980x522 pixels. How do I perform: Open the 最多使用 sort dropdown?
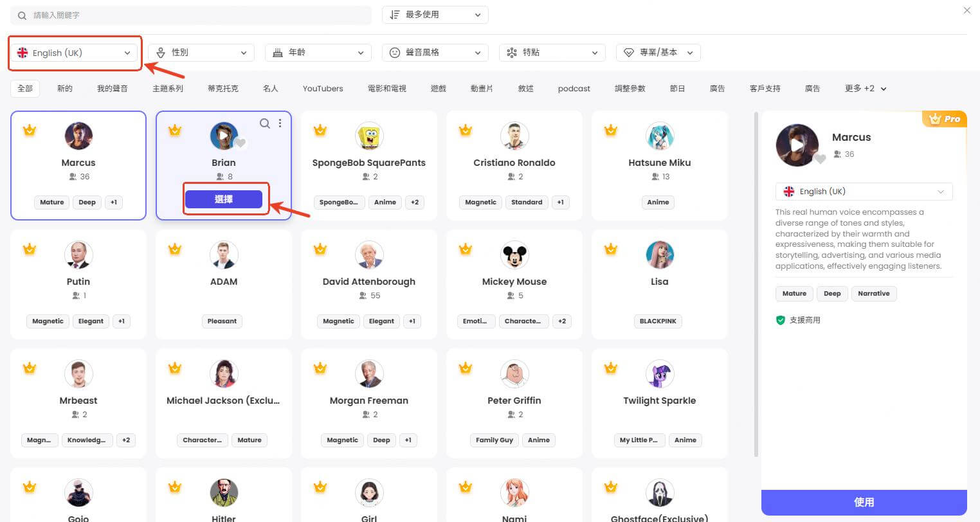click(435, 15)
